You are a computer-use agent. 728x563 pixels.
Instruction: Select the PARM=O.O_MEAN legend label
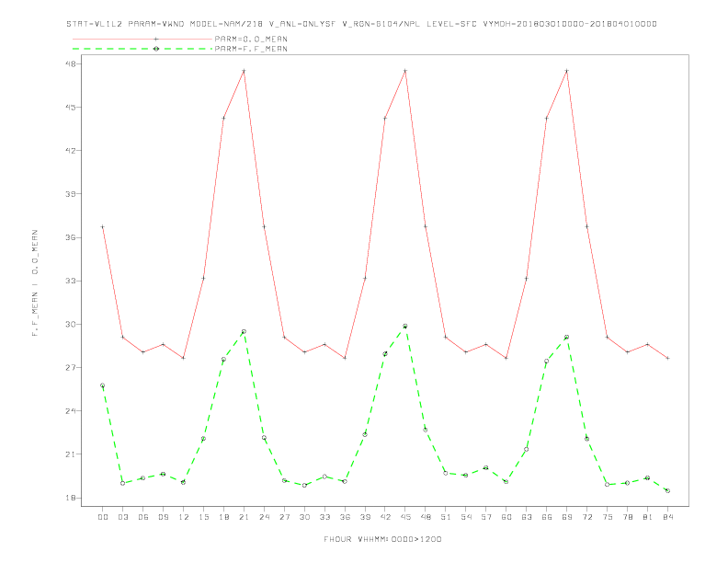(x=251, y=39)
